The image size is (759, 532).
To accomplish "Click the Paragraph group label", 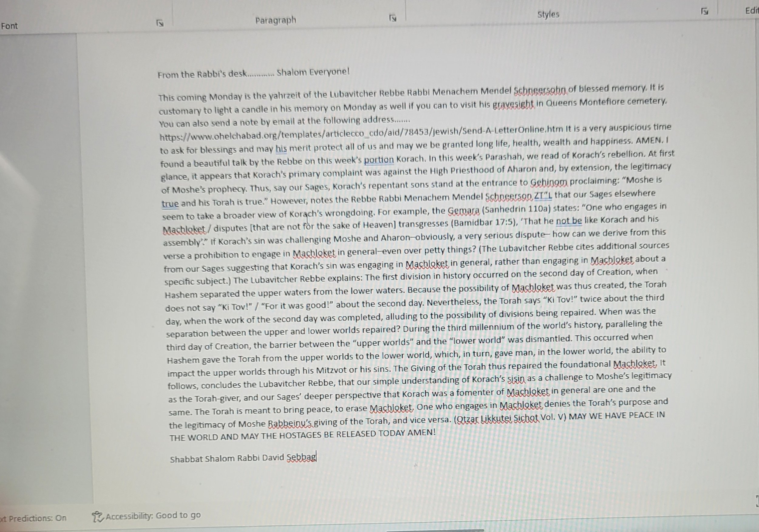I will tap(275, 21).
